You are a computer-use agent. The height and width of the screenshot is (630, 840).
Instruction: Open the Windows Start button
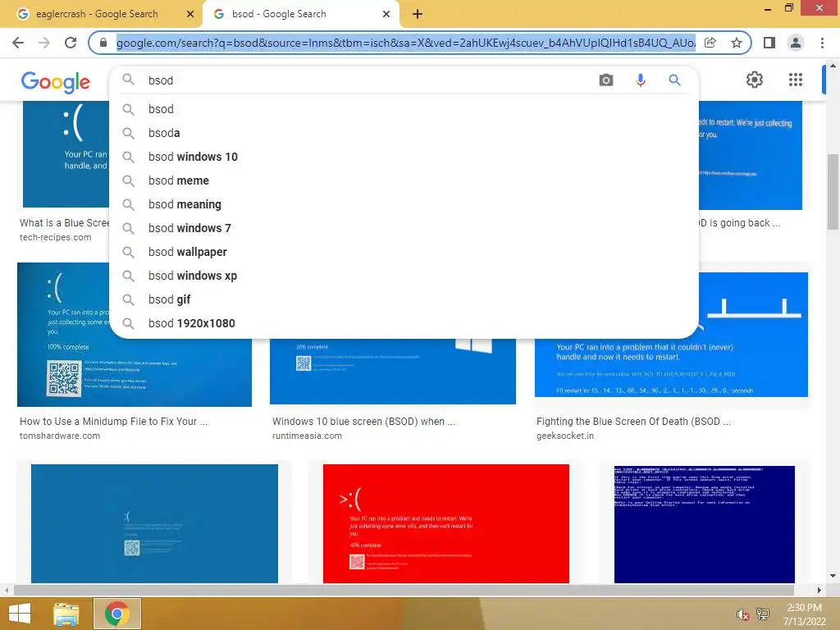click(20, 614)
